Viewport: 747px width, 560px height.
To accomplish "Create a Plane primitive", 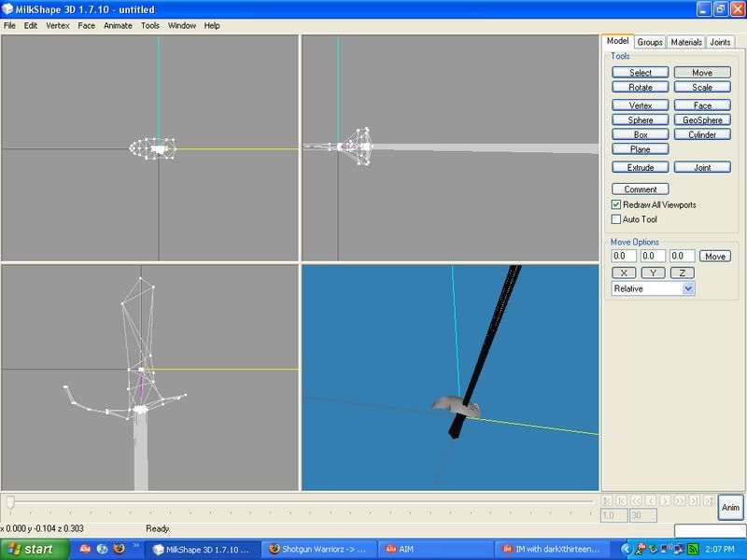I will coord(641,149).
